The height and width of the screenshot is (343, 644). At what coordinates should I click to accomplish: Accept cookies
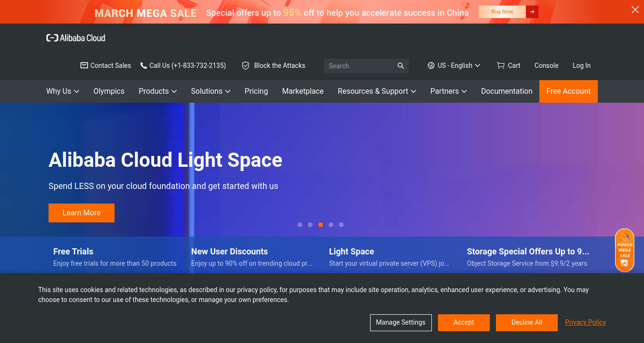pos(464,323)
